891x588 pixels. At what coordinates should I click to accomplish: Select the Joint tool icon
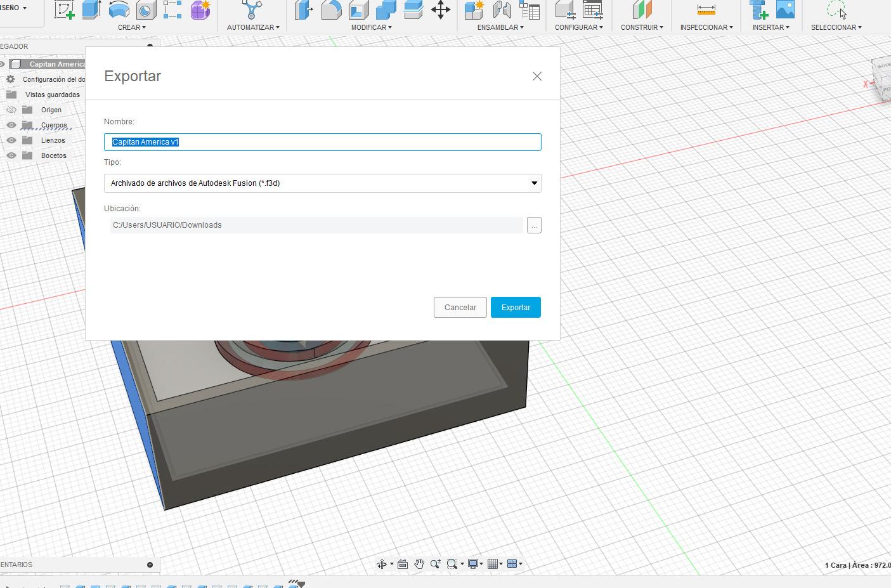pyautogui.click(x=502, y=10)
